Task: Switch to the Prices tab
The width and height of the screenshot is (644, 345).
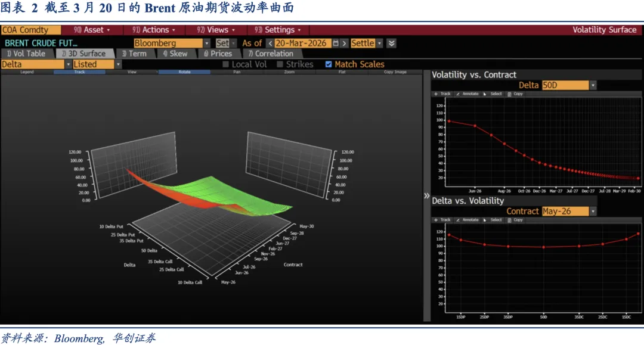Action: click(218, 54)
